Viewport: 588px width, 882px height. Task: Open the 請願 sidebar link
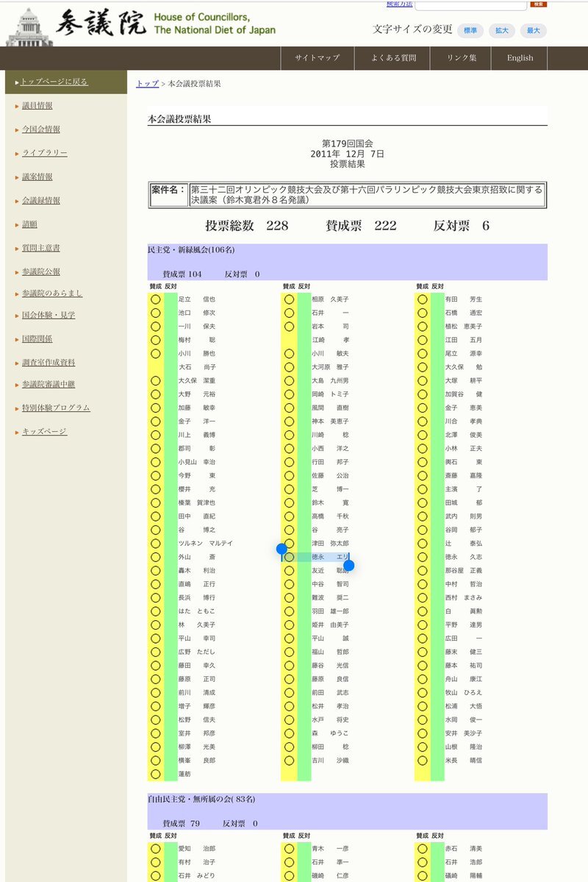point(29,224)
